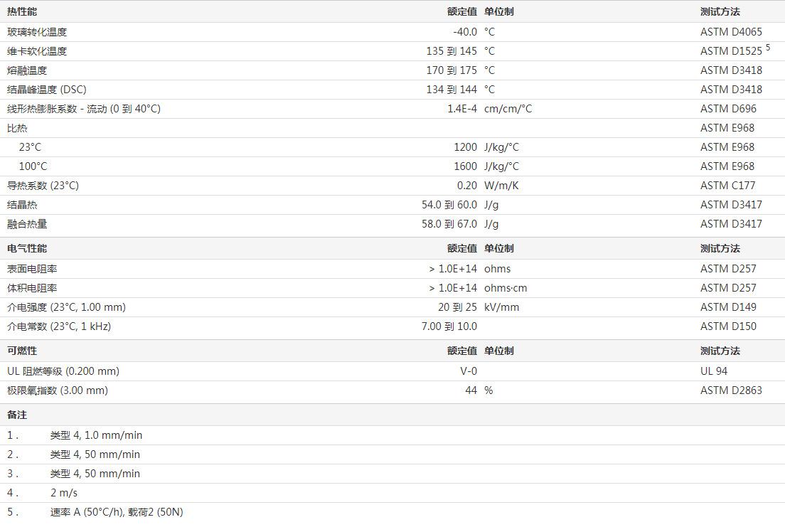Click the 备注 section heading
This screenshot has width=785, height=532.
[17, 415]
